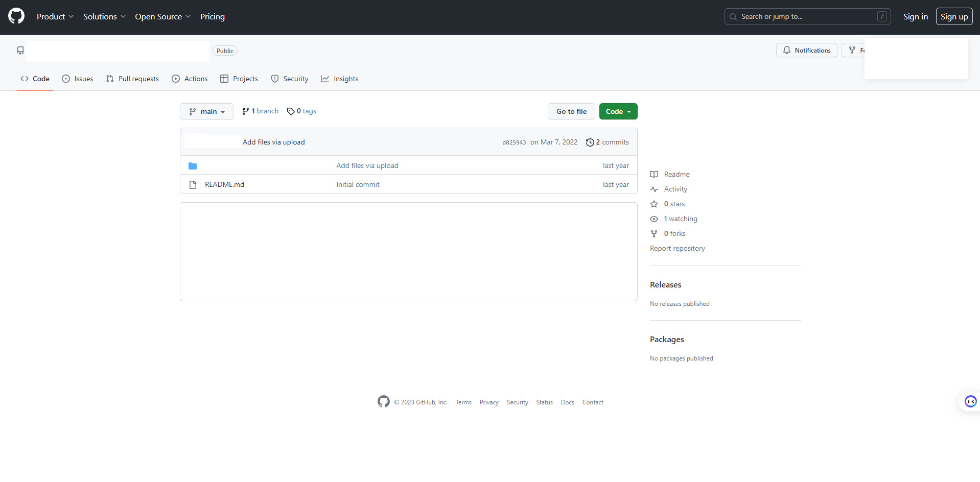
Task: View the 0 tags link
Action: [301, 111]
